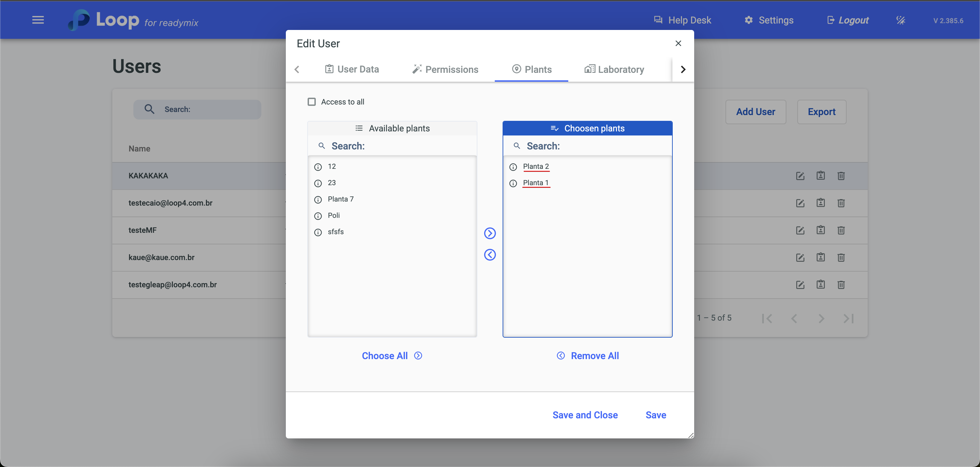Viewport: 980px width, 467px height.
Task: Click badge icon for testecaio@loop4.com.br row
Action: tap(820, 203)
